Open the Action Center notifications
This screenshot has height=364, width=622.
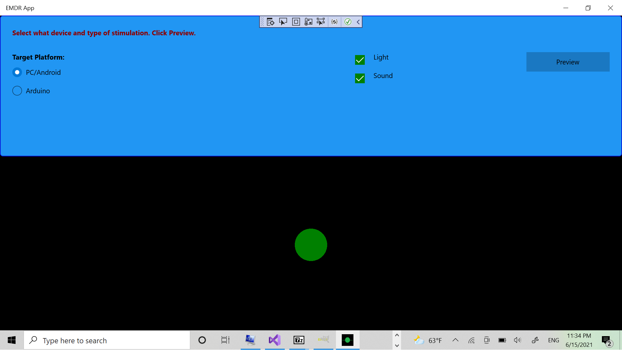click(x=606, y=340)
